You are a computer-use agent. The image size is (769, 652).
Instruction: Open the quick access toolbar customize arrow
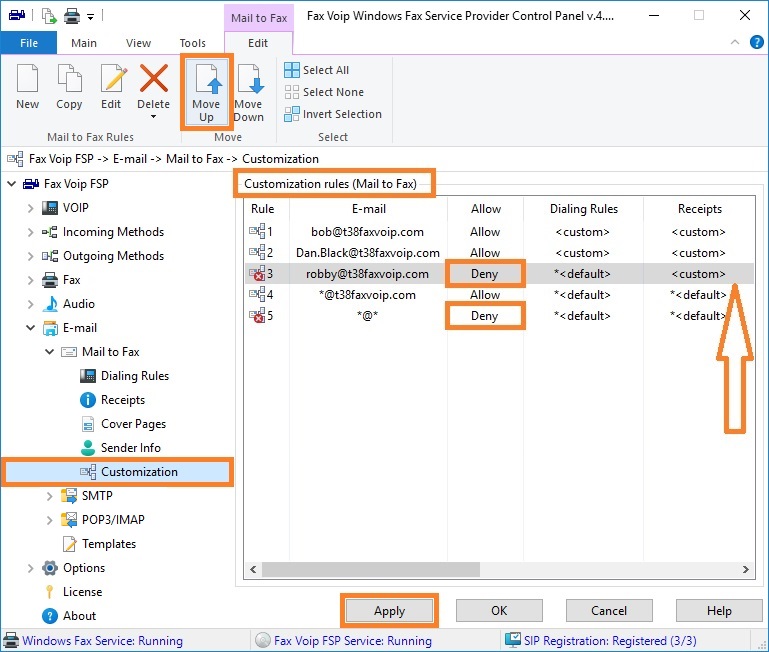coord(91,17)
